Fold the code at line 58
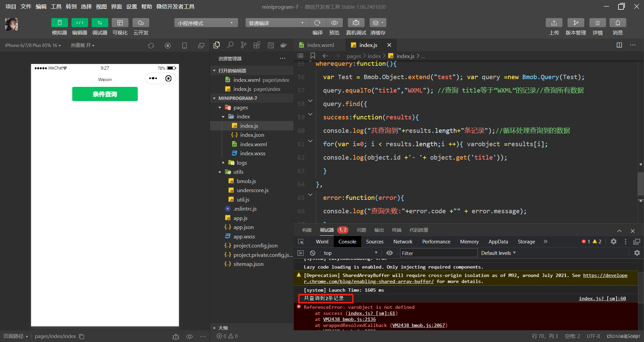 tap(310, 101)
